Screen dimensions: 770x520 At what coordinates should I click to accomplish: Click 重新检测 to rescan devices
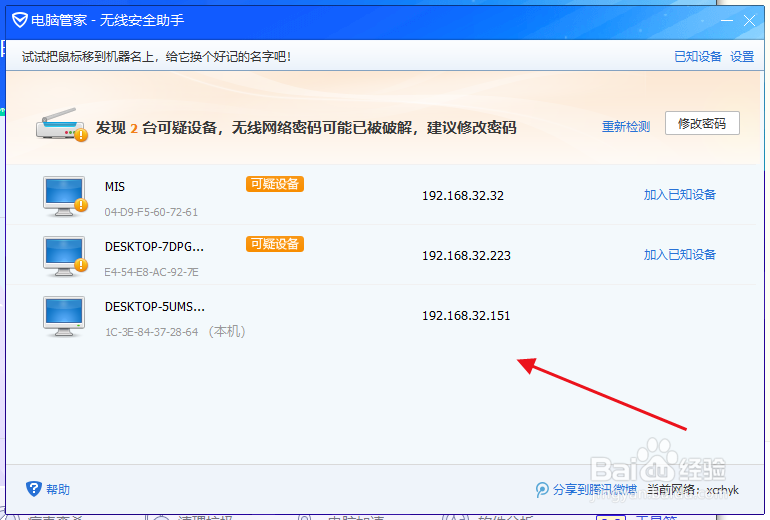626,127
